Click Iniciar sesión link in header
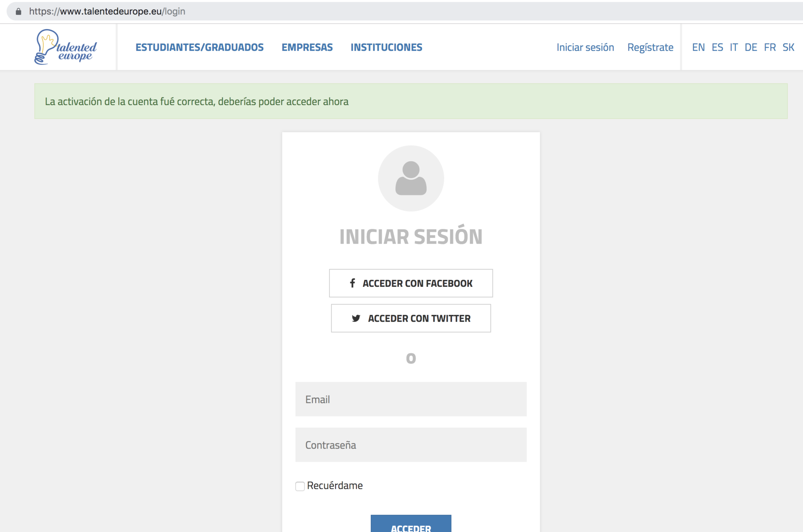 click(585, 47)
